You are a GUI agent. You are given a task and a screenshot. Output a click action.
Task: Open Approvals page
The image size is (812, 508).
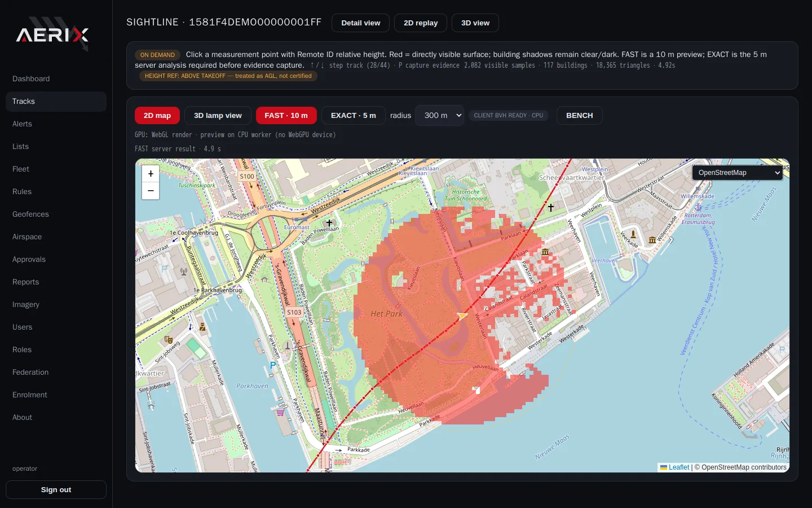point(56,259)
